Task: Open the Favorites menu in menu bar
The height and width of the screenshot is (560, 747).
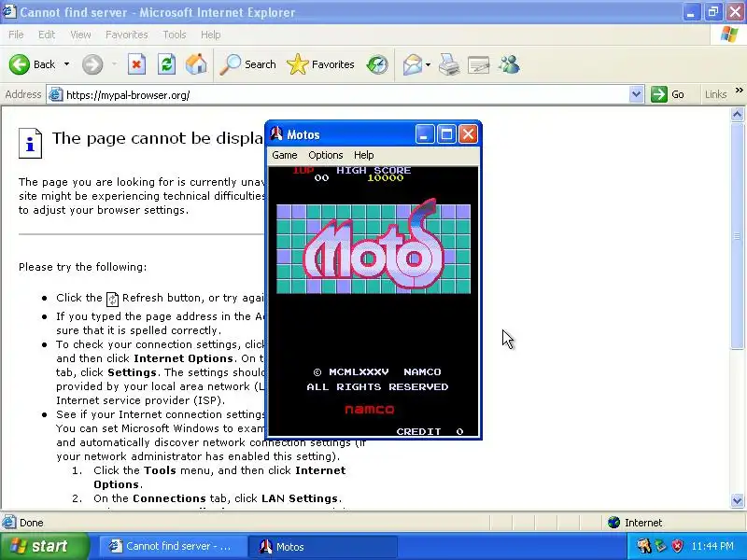Action: [127, 35]
